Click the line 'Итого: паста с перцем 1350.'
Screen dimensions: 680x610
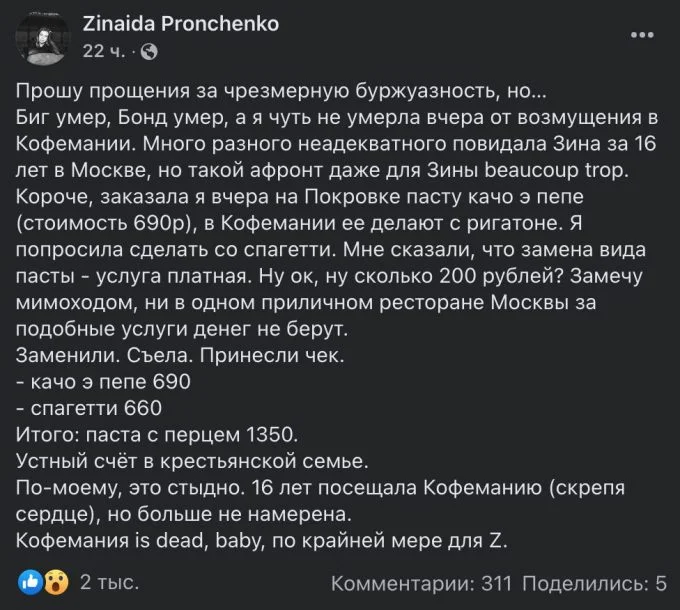(157, 434)
